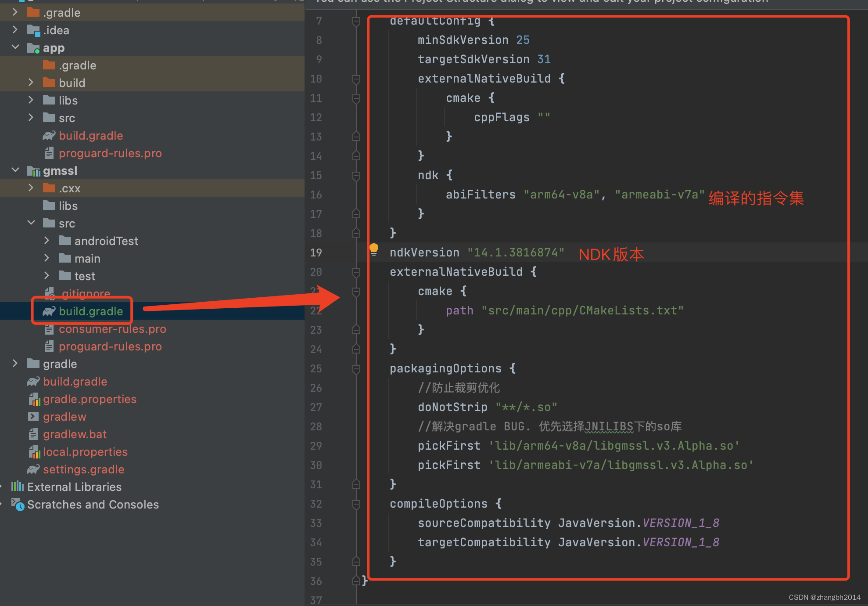Screen dimensions: 868x606
Task: Open app module's proguard-rules.pro
Action: (110, 153)
